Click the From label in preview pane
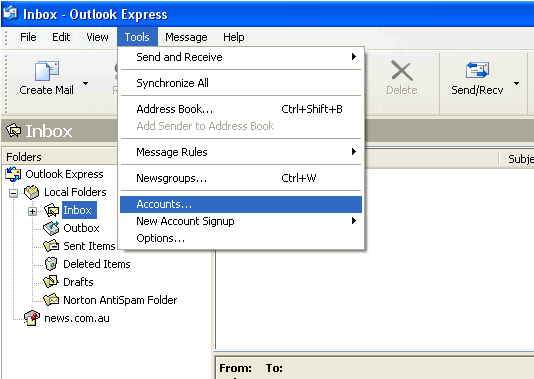534x379 pixels. click(x=235, y=368)
